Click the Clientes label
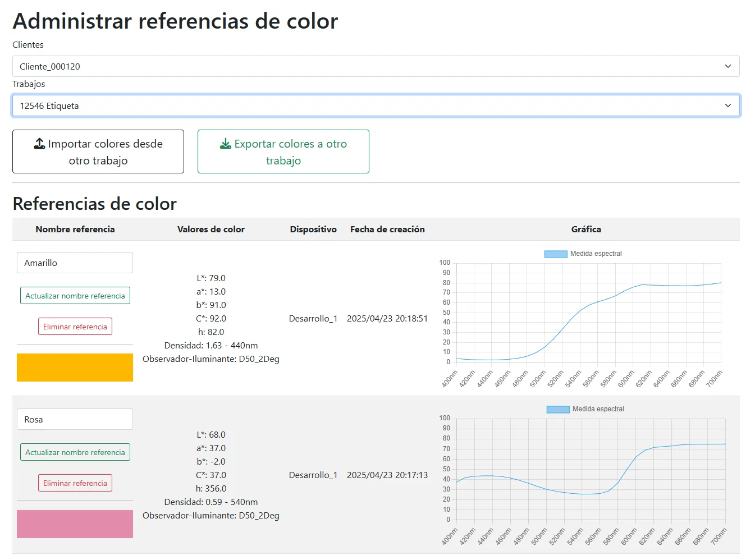Screen dimensions: 755x560 [28, 44]
